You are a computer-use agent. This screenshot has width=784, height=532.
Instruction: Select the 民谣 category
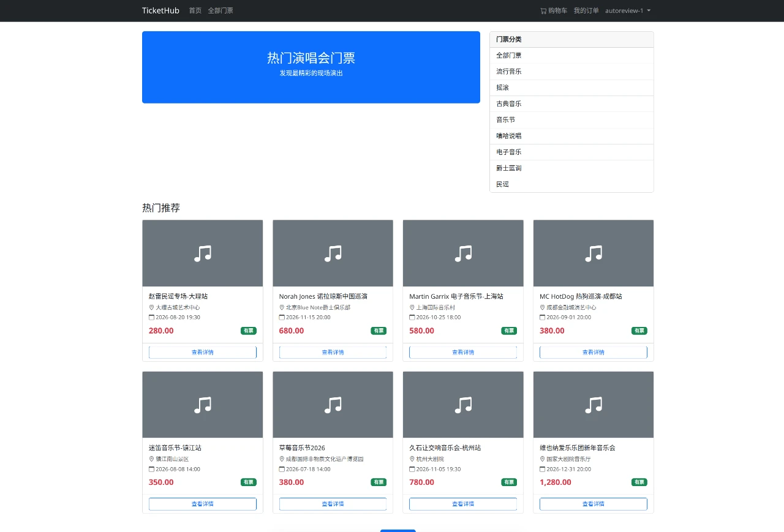571,184
